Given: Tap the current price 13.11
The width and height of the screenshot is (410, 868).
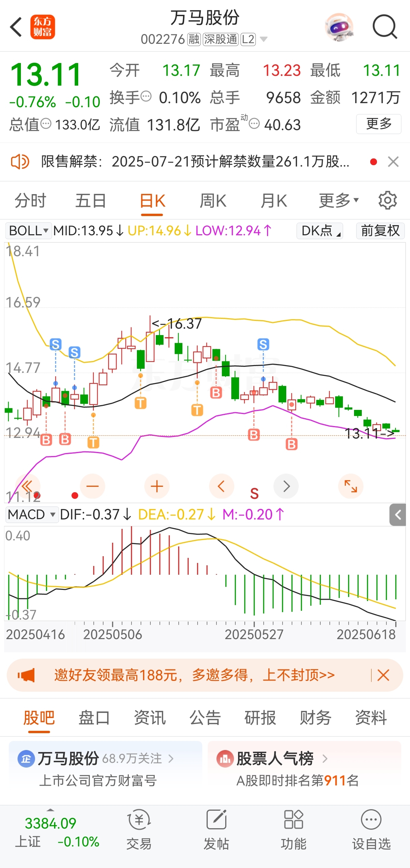Looking at the screenshot, I should point(46,74).
